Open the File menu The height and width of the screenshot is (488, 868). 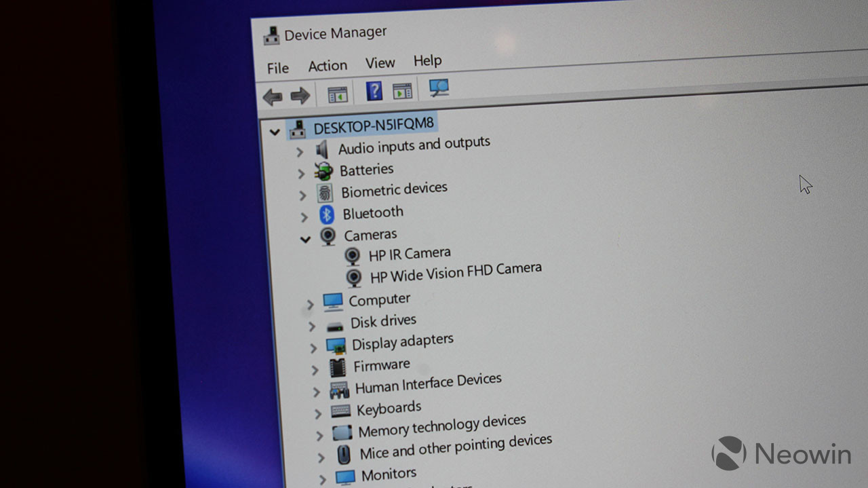(x=277, y=69)
